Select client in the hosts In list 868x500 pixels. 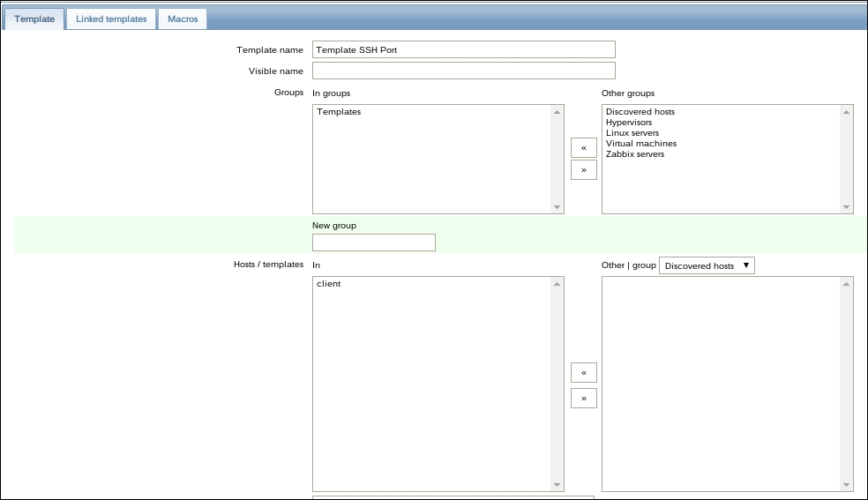(328, 284)
